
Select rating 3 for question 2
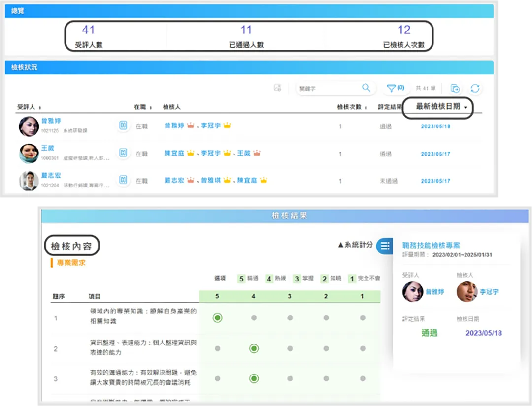click(290, 348)
